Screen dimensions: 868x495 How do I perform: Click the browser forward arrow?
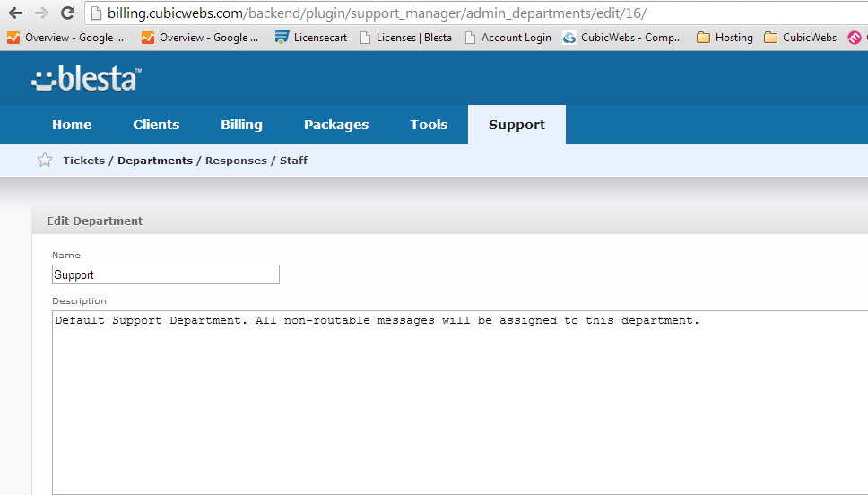click(x=41, y=13)
